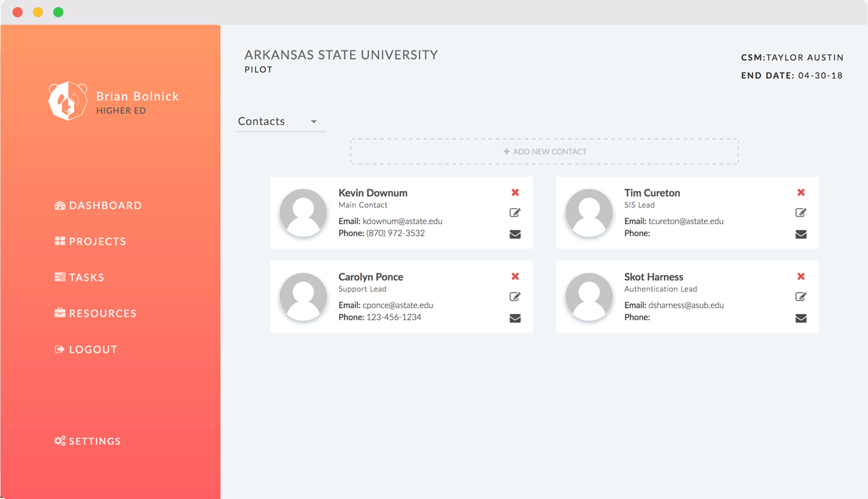Click the yellow minimize window button
The width and height of the screenshot is (868, 499).
pyautogui.click(x=38, y=12)
